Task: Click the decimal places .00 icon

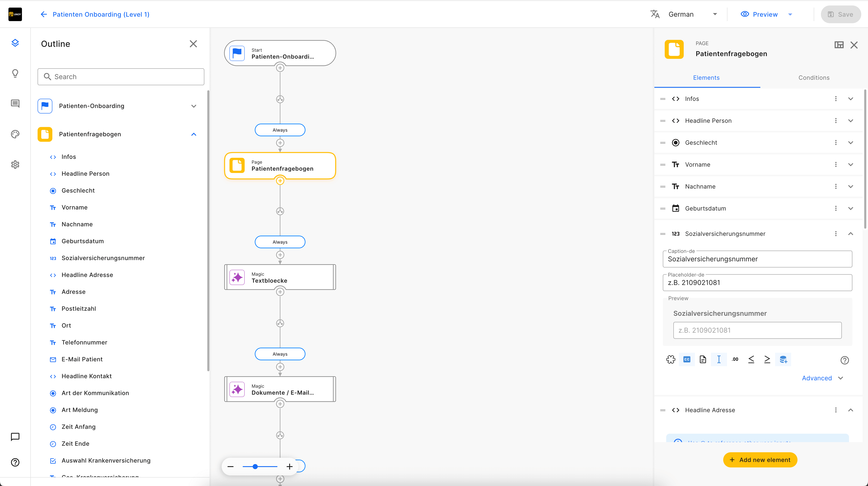Action: click(735, 359)
